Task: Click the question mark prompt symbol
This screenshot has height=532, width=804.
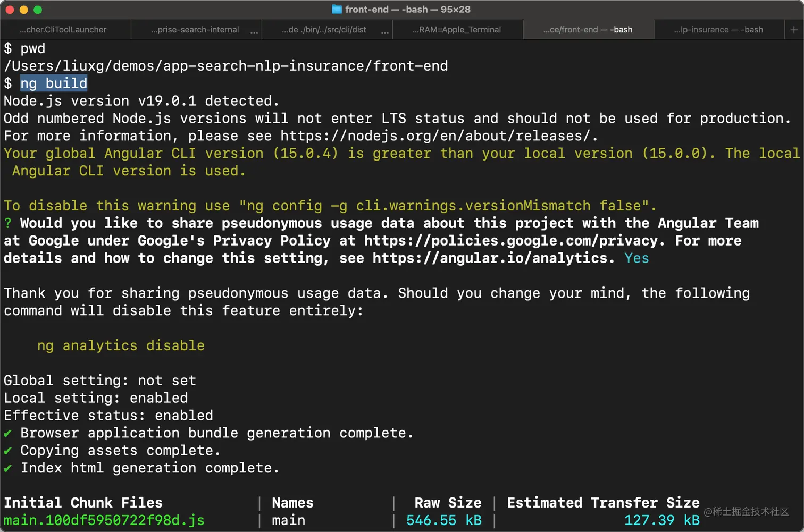Action: 7,223
